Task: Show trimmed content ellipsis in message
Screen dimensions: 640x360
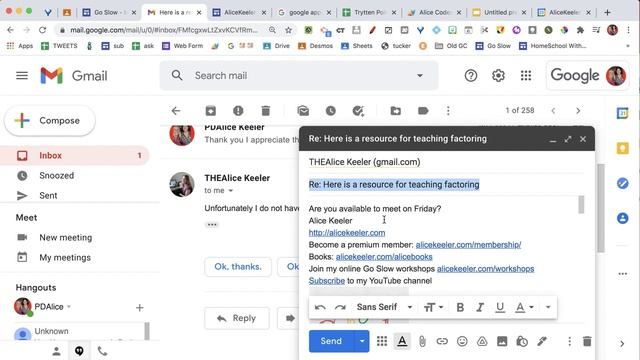Action: 212,225
